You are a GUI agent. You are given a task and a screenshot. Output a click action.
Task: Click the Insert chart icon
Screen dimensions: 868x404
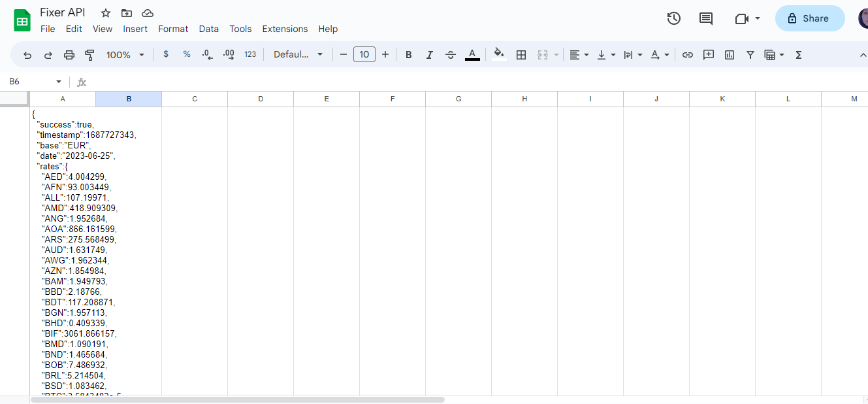[x=729, y=55]
